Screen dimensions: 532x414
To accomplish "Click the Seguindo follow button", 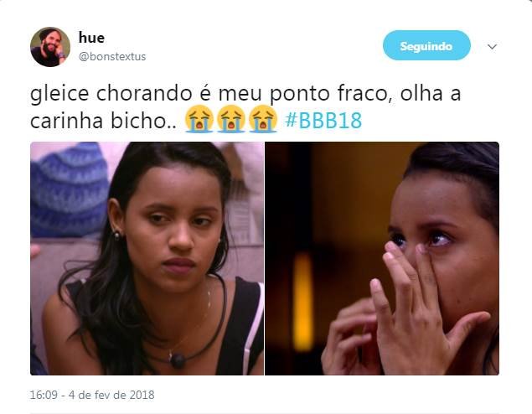I will pos(426,45).
